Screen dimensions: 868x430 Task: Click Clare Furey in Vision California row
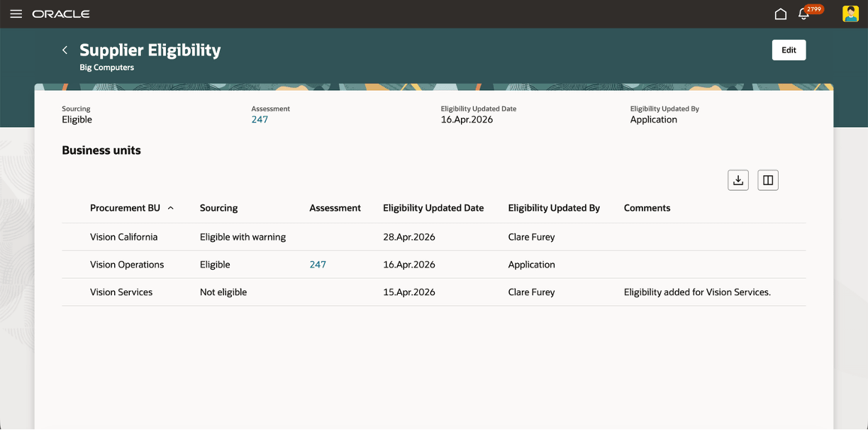531,237
